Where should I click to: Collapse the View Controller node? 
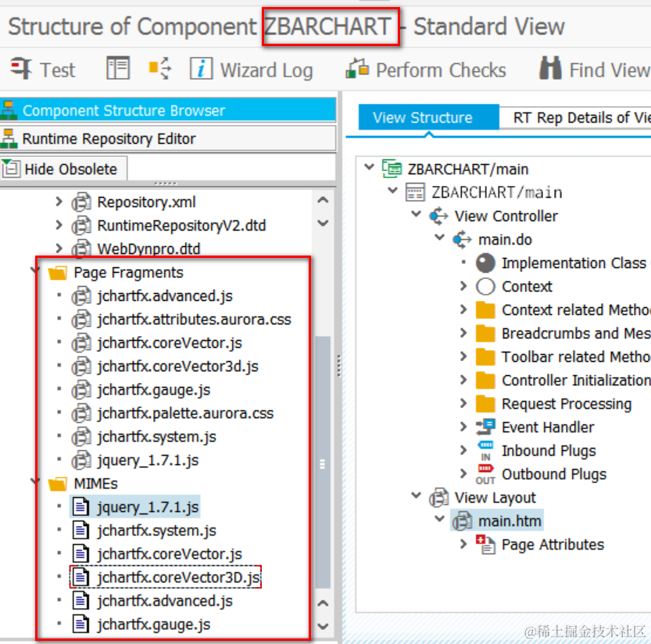[x=416, y=214]
